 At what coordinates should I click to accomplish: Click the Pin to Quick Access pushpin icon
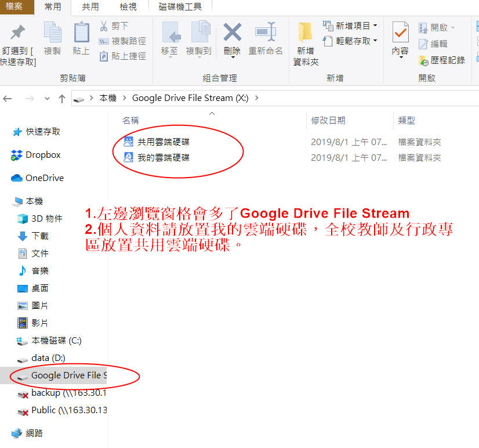click(x=17, y=32)
